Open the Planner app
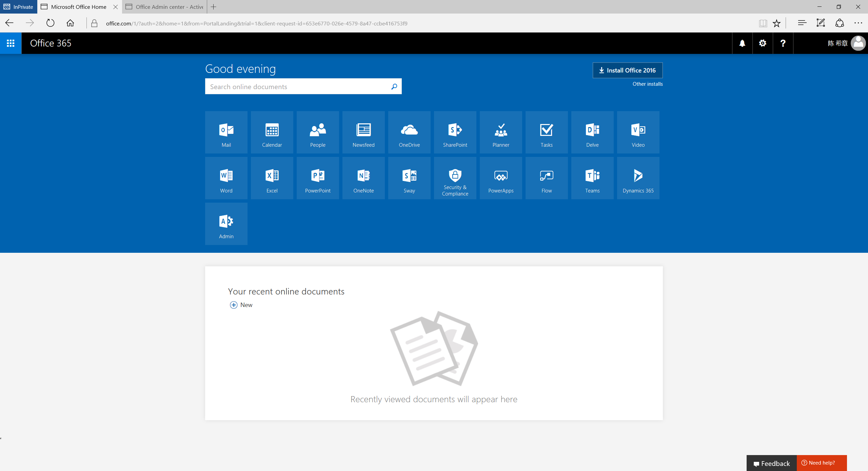 501,132
